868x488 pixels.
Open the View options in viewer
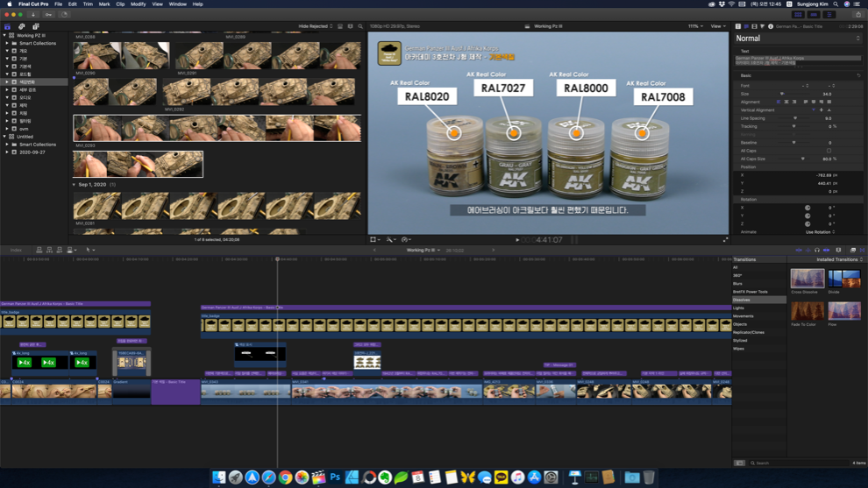[x=718, y=26]
